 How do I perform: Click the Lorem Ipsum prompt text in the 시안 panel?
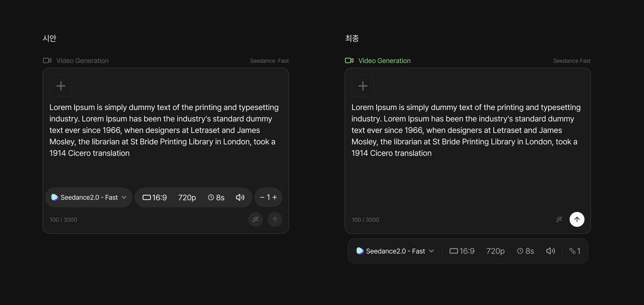[164, 130]
